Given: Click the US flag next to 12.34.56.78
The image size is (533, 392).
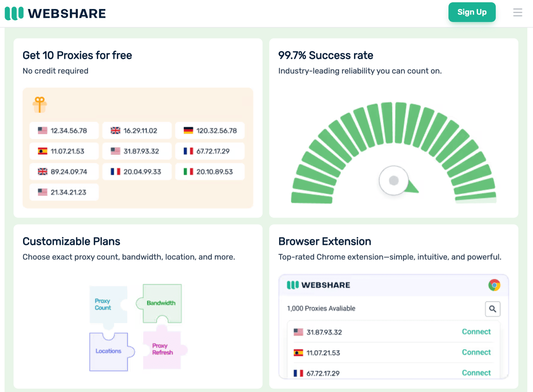Looking at the screenshot, I should pyautogui.click(x=43, y=131).
